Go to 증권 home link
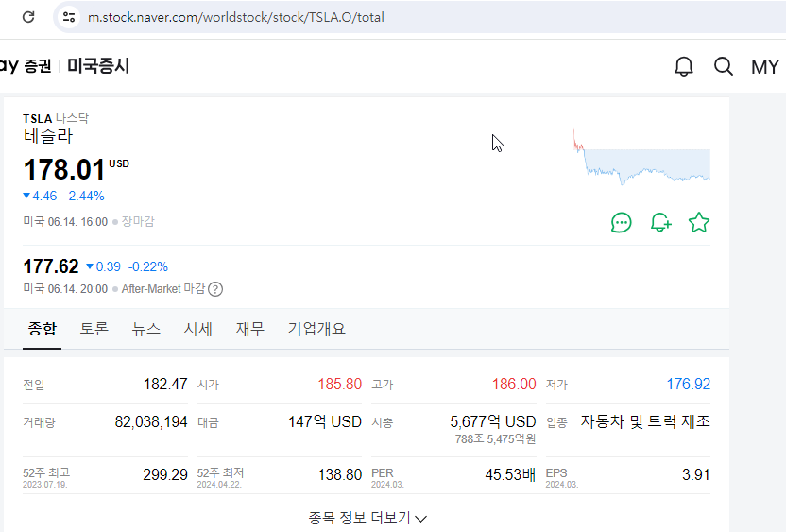The height and width of the screenshot is (532, 786). click(x=38, y=66)
